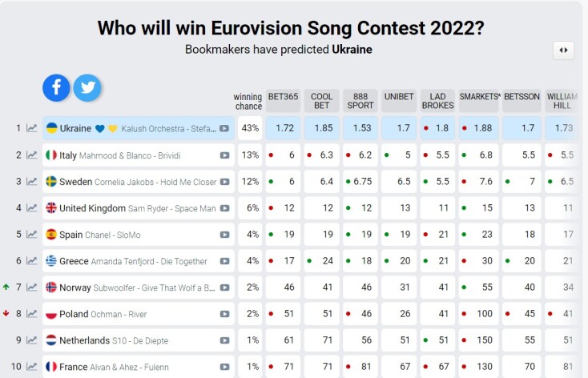Play Sweden Hold Me Closer video
588x378 pixels.
tap(224, 182)
